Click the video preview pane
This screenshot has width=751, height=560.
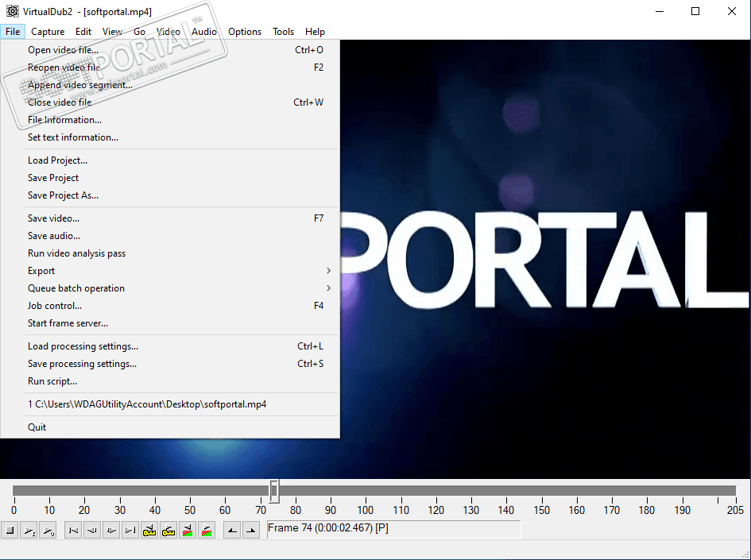point(545,258)
